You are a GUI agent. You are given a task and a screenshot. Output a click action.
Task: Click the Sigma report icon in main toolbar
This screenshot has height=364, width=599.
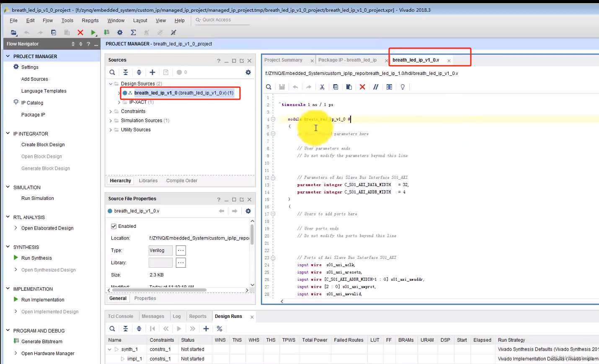(133, 32)
